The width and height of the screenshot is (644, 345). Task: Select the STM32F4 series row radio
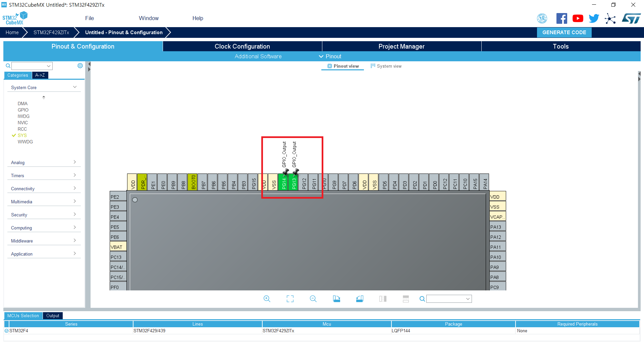[6, 331]
